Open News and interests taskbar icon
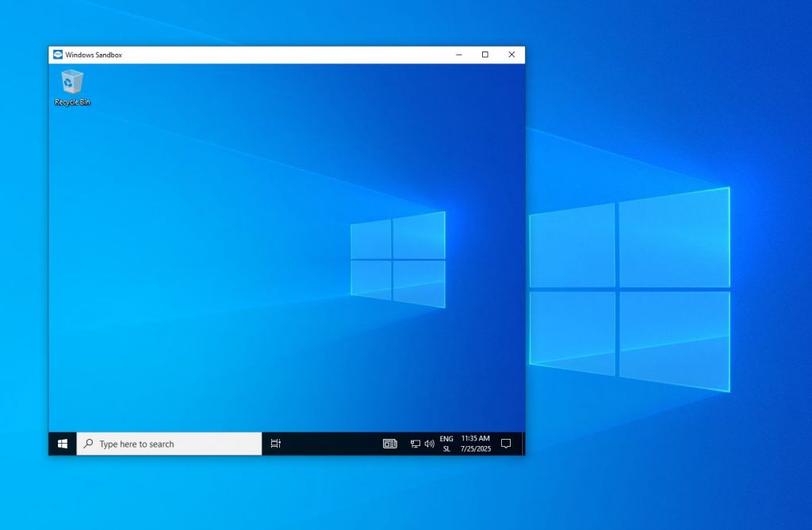 pos(390,444)
